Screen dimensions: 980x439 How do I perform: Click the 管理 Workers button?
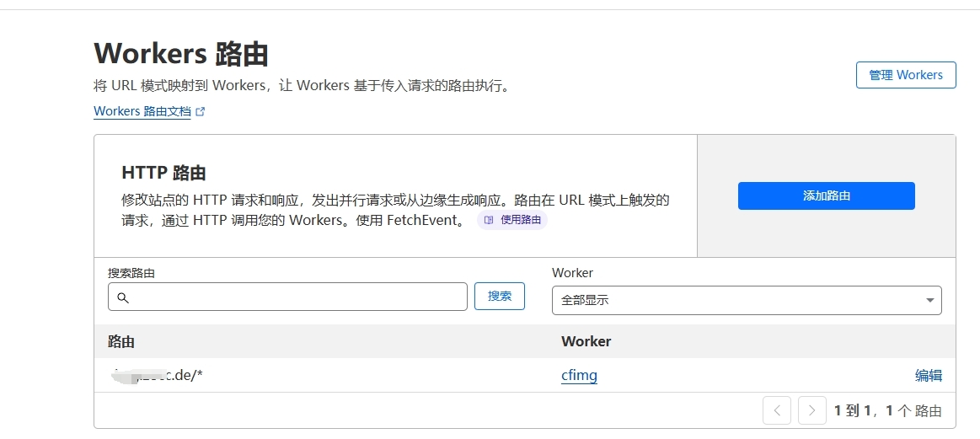[x=906, y=75]
